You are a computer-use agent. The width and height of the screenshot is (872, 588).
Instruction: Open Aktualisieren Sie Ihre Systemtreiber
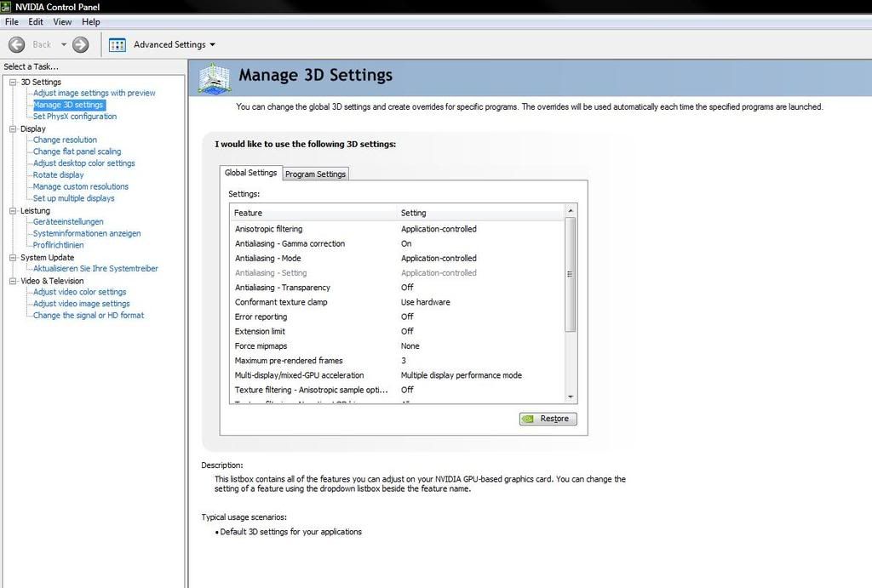95,268
